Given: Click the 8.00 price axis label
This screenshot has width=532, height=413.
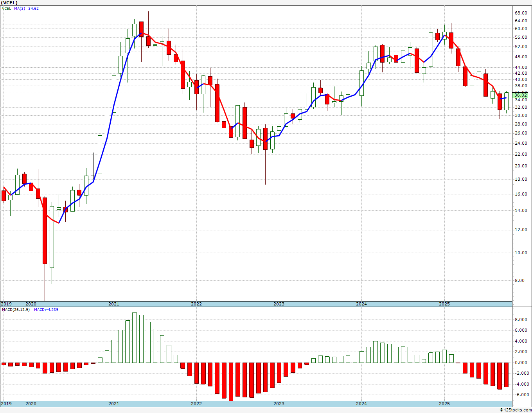Looking at the screenshot, I should coord(520,280).
